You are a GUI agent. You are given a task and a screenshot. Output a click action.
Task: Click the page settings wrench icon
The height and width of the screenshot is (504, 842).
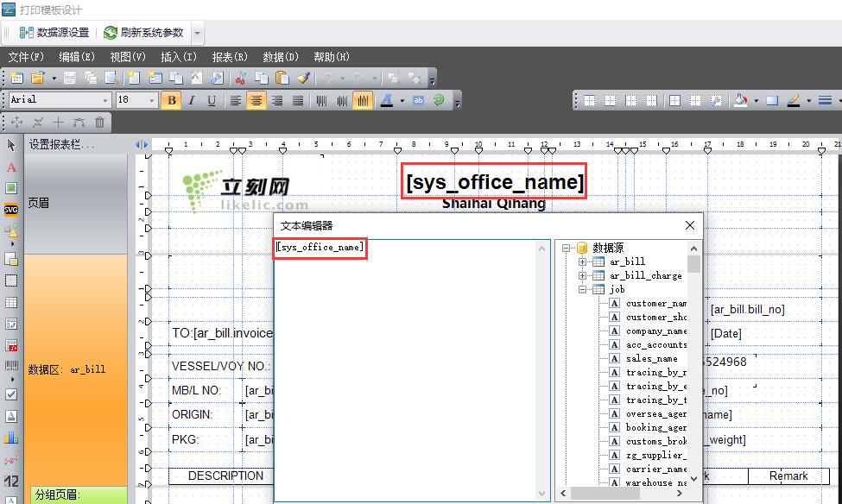pyautogui.click(x=218, y=78)
